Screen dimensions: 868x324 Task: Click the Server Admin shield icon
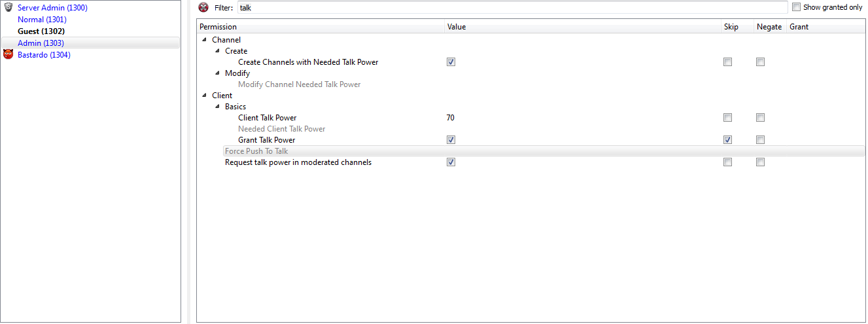pyautogui.click(x=9, y=8)
